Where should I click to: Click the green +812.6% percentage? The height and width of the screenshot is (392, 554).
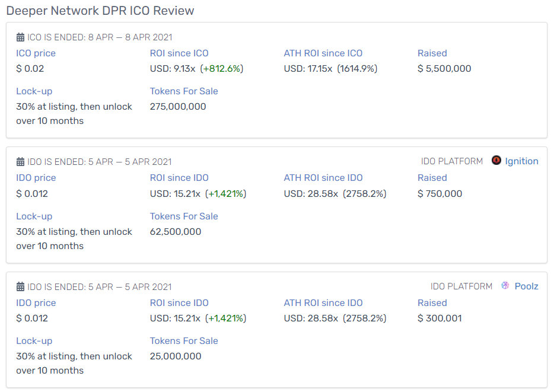coord(222,69)
